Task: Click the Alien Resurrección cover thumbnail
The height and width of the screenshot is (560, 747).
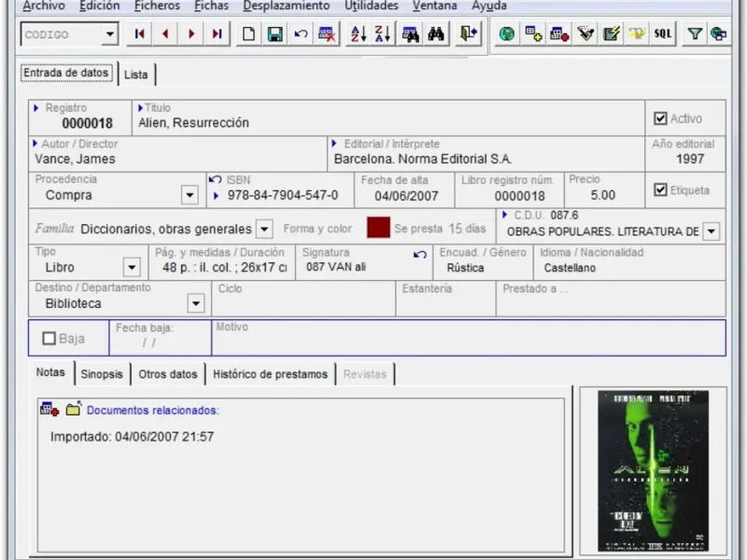Action: click(653, 471)
